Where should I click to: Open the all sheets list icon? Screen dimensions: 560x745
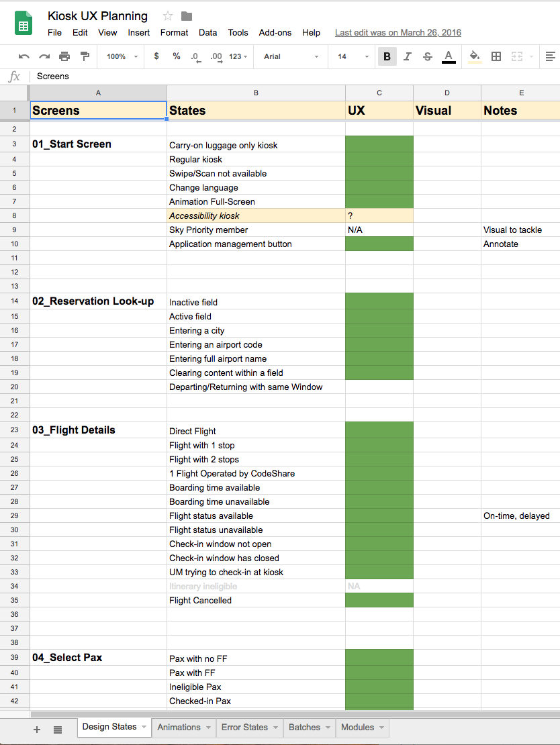point(58,730)
